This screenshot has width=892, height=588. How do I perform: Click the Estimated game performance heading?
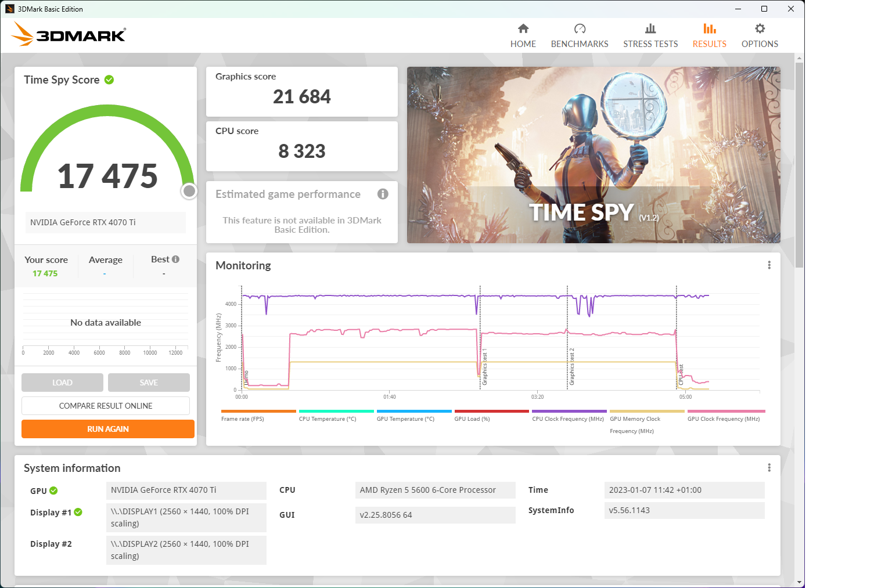coord(288,194)
